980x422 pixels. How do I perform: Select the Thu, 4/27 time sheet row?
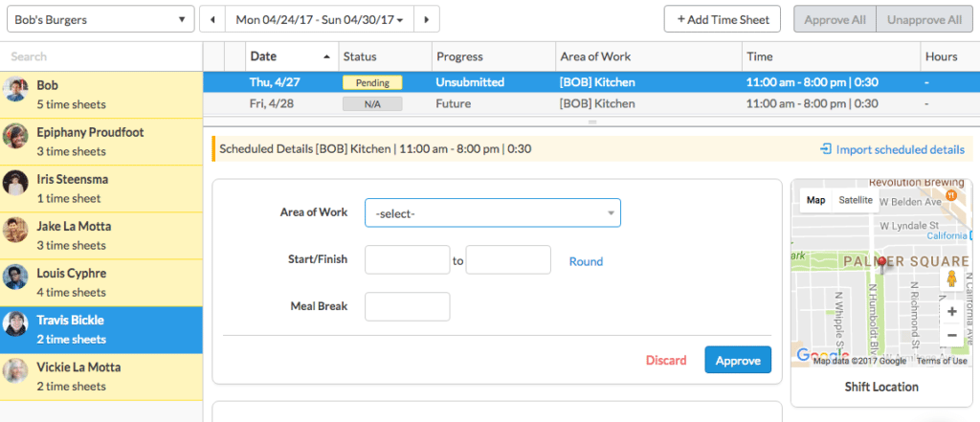click(x=591, y=82)
